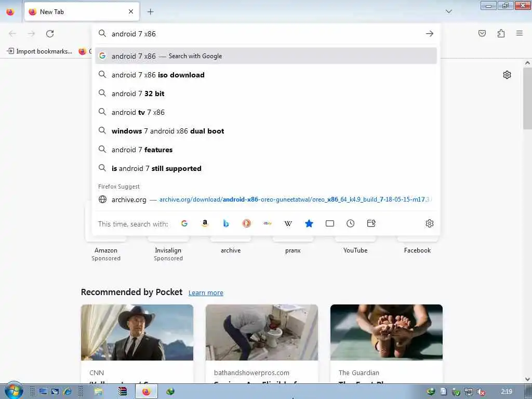Click Show Desktop quick launch icon
Viewport: 532px width, 399px height.
[43, 392]
